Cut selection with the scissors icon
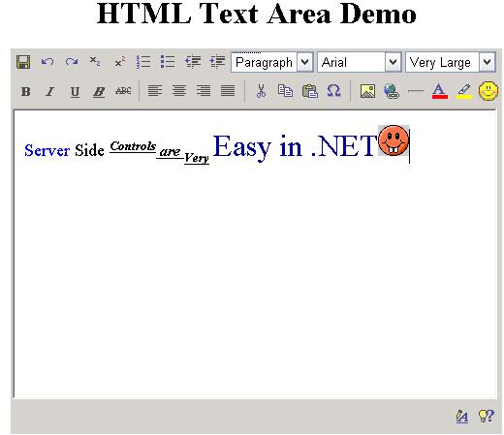This screenshot has height=435, width=504. pyautogui.click(x=261, y=91)
